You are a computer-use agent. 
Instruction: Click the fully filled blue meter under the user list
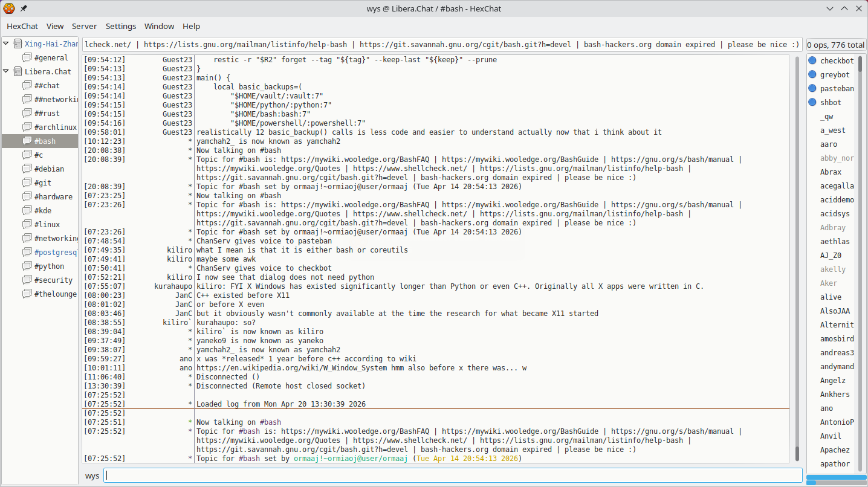point(835,477)
